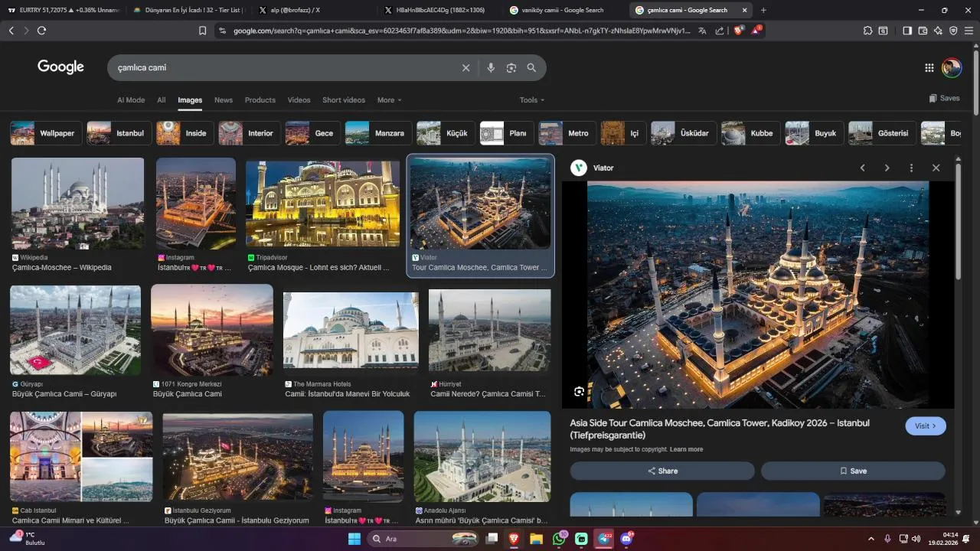
Task: Open the Google account profile picture
Action: coord(952,68)
